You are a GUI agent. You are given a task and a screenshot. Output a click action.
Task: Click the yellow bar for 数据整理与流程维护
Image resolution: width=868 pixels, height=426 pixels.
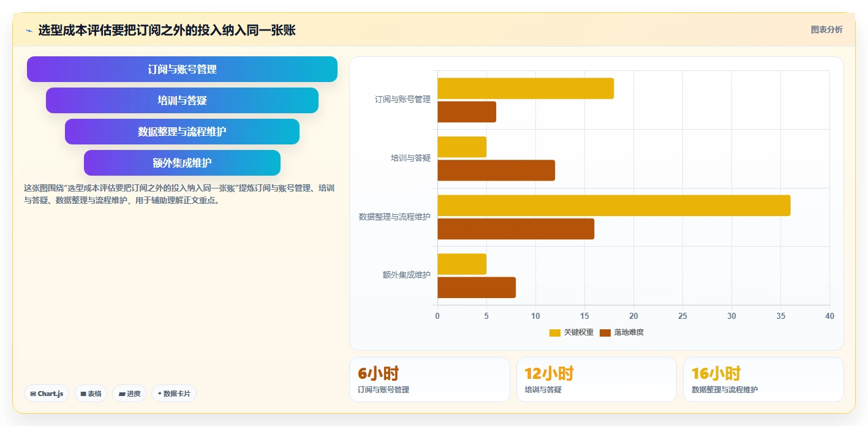tap(614, 205)
